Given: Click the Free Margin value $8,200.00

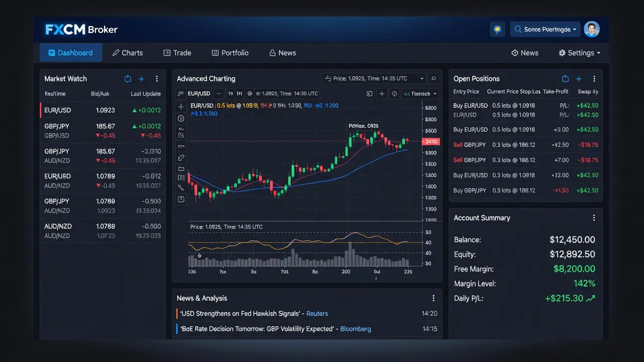Looking at the screenshot, I should [x=574, y=269].
